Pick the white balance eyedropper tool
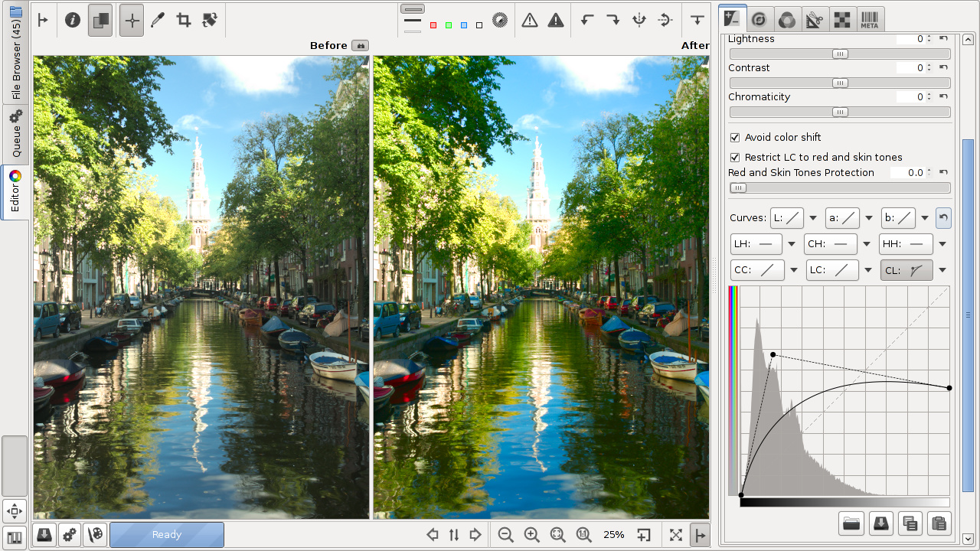 [158, 21]
